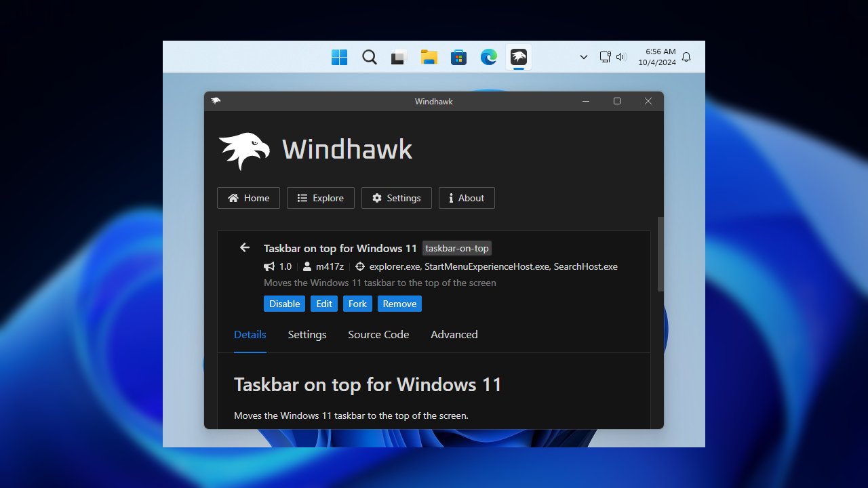Image resolution: width=868 pixels, height=488 pixels.
Task: Go back using left arrow
Action: click(x=245, y=248)
